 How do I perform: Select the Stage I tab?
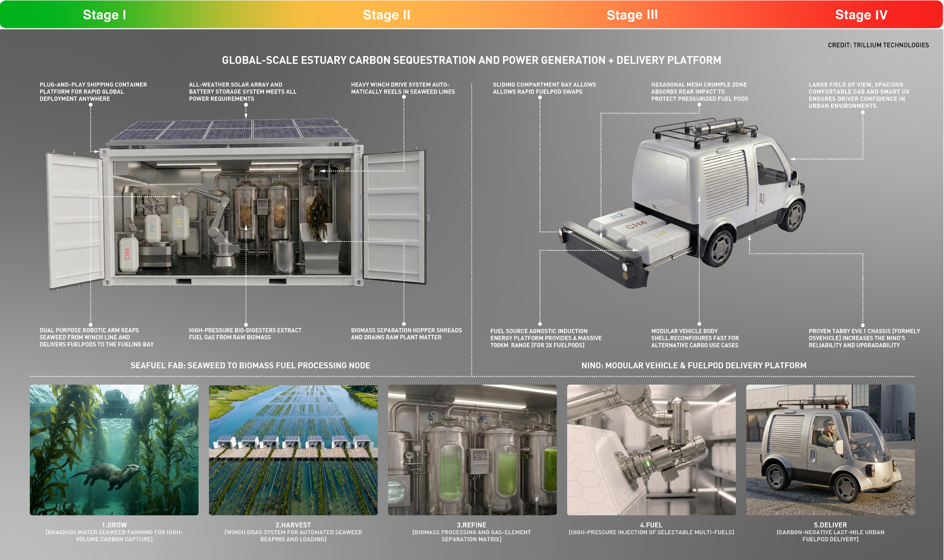pyautogui.click(x=104, y=15)
